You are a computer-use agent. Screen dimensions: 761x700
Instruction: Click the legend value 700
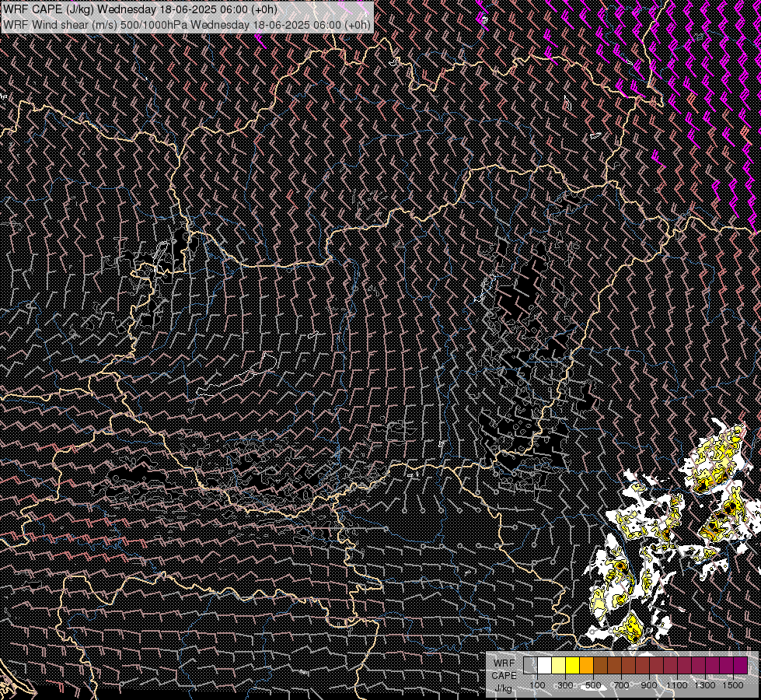pyautogui.click(x=621, y=685)
